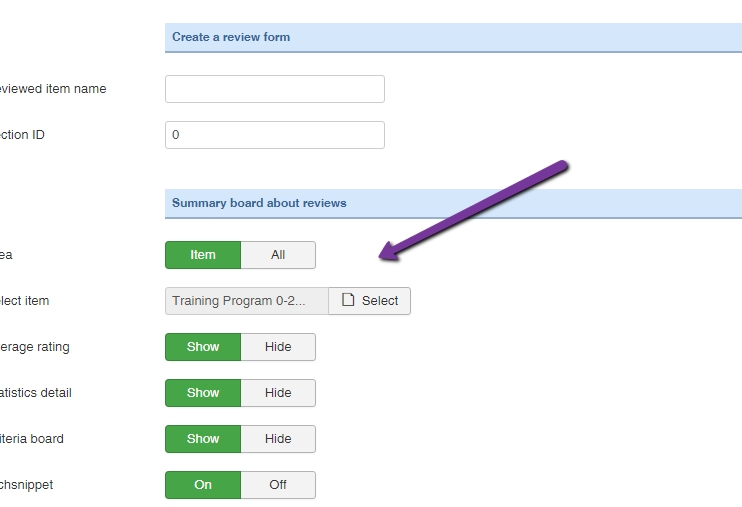Viewport: 742px width, 507px height.
Task: Show the statistics detail
Action: click(x=203, y=393)
